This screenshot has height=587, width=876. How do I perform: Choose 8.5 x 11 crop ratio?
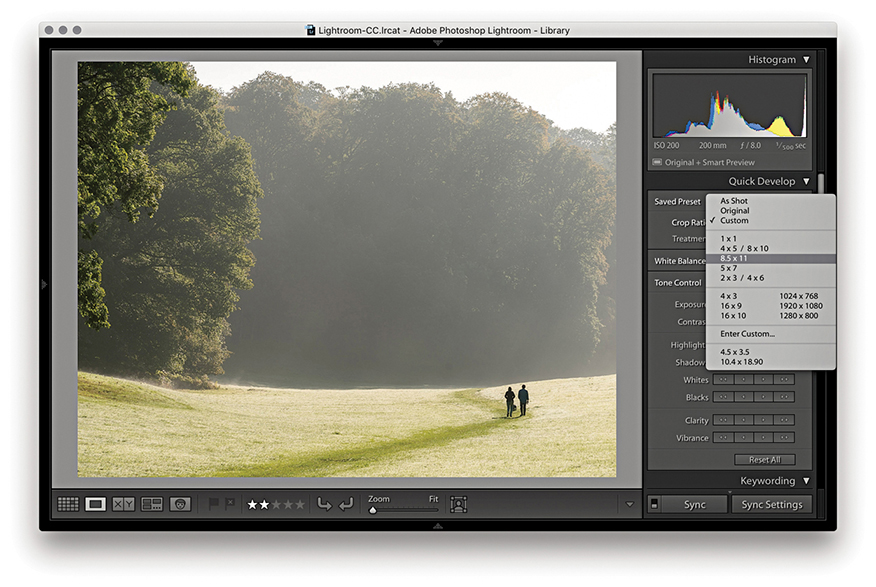point(735,258)
